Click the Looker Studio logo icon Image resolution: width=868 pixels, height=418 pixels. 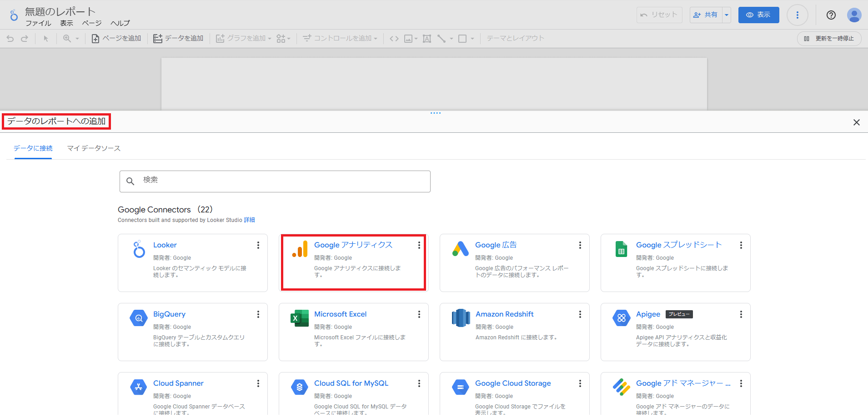[x=14, y=15]
